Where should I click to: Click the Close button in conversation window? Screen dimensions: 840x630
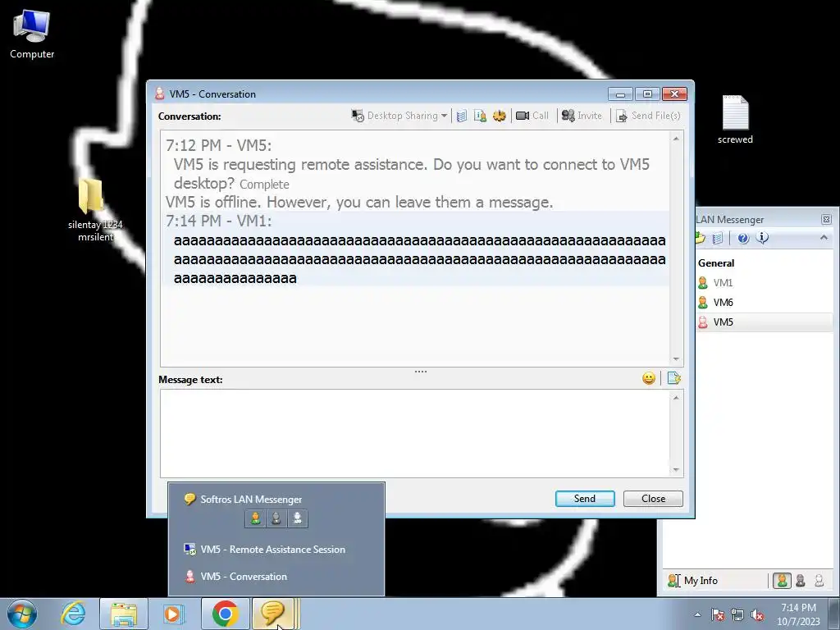point(653,499)
